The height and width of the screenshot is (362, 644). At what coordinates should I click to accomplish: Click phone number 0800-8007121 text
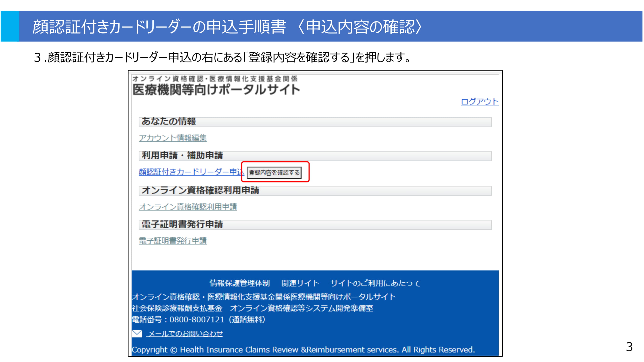pos(197,320)
